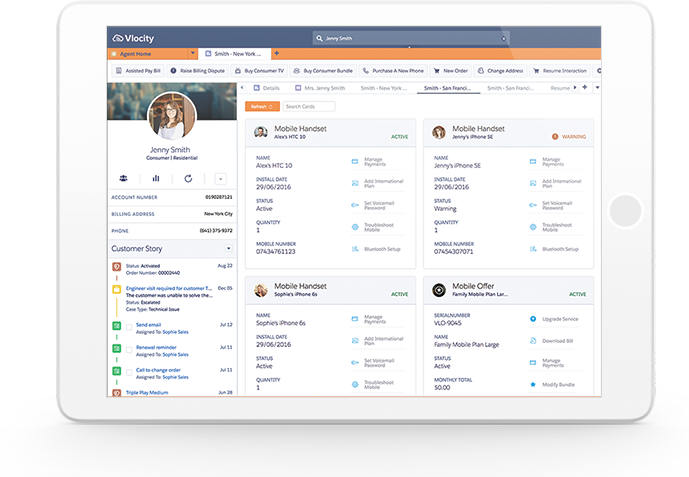Click the Upgrade Service icon in Mobile Offer
The width and height of the screenshot is (689, 477).
pyautogui.click(x=533, y=319)
